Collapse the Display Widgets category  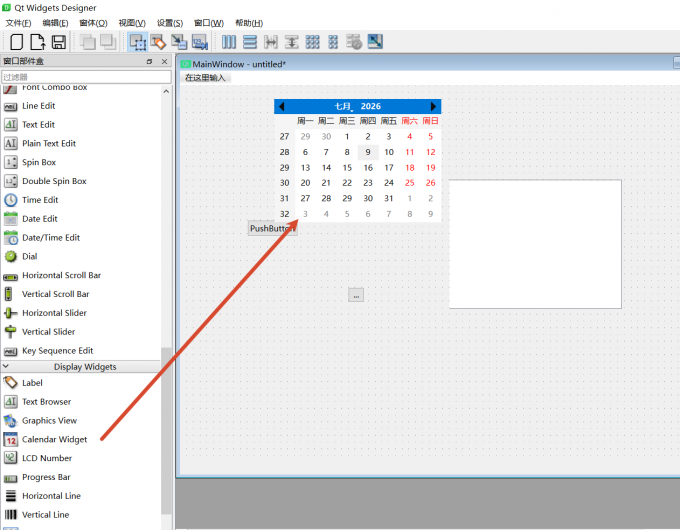coord(6,366)
